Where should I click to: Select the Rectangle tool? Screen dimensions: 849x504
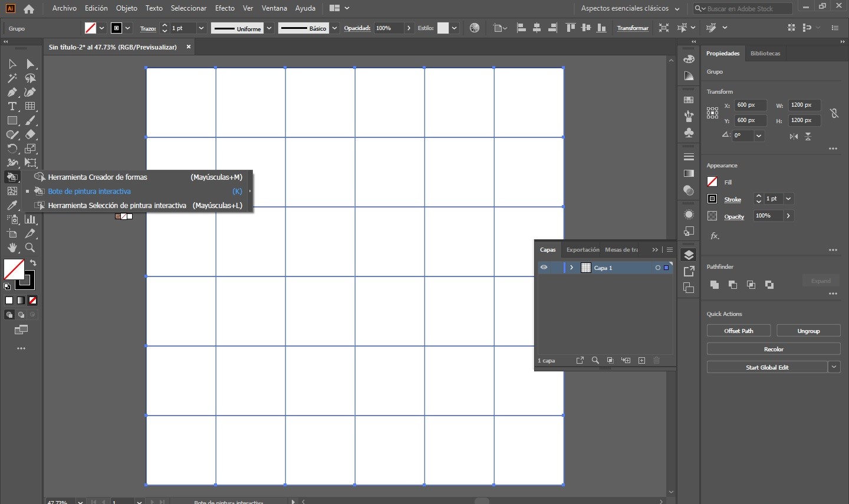(12, 120)
